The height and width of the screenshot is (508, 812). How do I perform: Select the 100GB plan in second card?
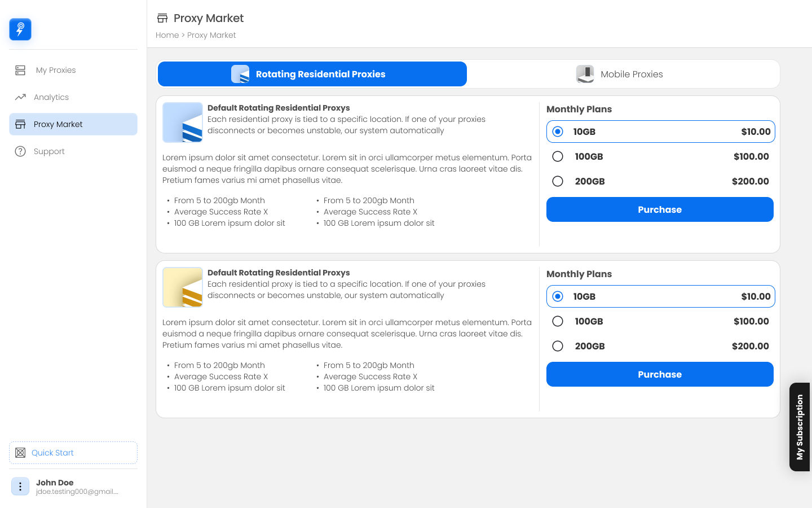(x=558, y=321)
